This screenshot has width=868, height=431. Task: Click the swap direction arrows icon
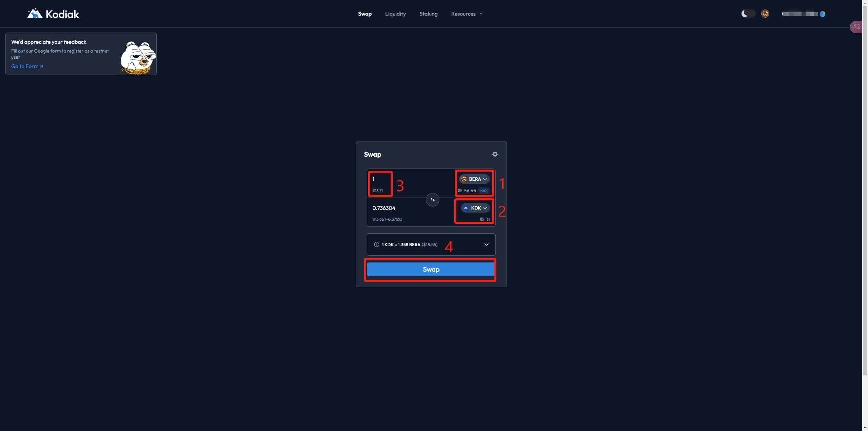click(432, 200)
